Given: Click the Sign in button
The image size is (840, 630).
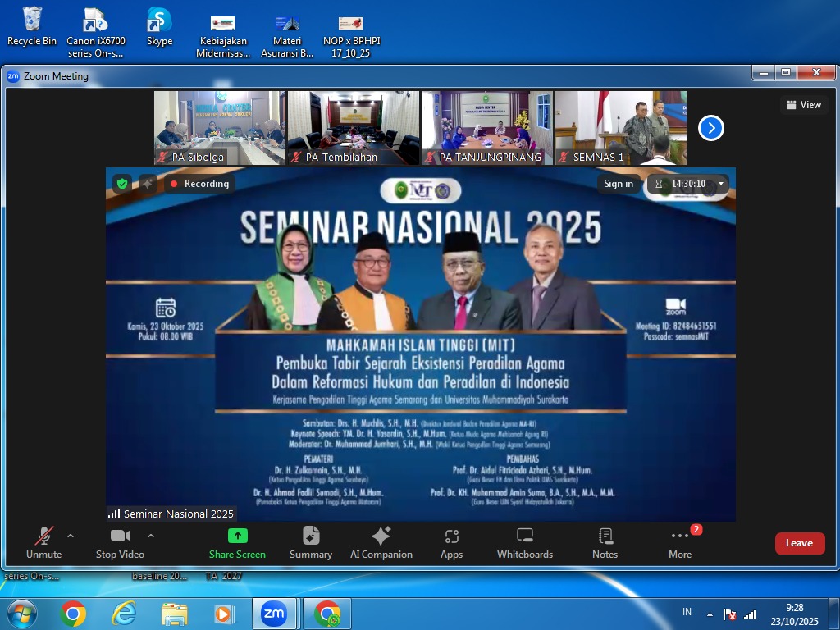Looking at the screenshot, I should coord(619,184).
